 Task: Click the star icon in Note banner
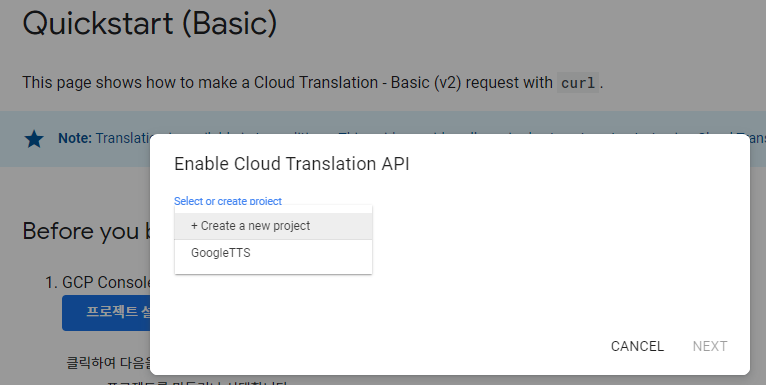coord(34,139)
